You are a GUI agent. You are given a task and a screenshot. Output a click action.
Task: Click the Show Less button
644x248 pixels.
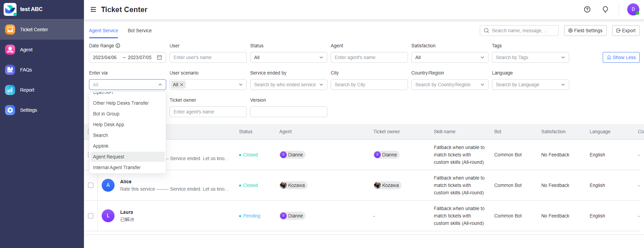(621, 57)
